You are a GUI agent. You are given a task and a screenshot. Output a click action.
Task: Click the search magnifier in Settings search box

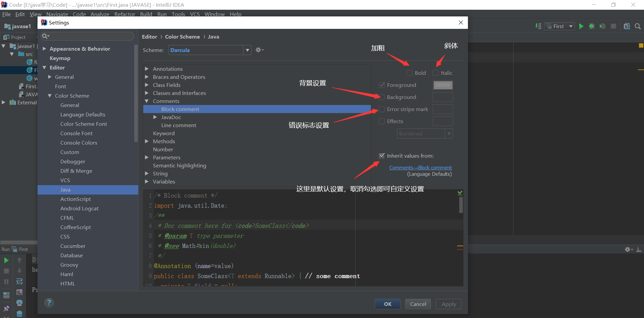45,36
